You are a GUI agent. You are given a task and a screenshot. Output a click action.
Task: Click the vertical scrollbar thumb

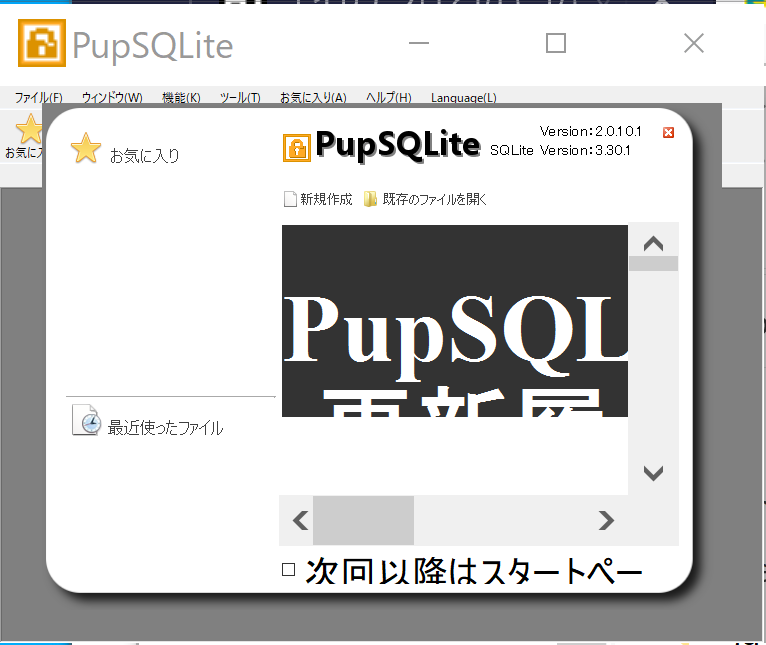pyautogui.click(x=653, y=263)
